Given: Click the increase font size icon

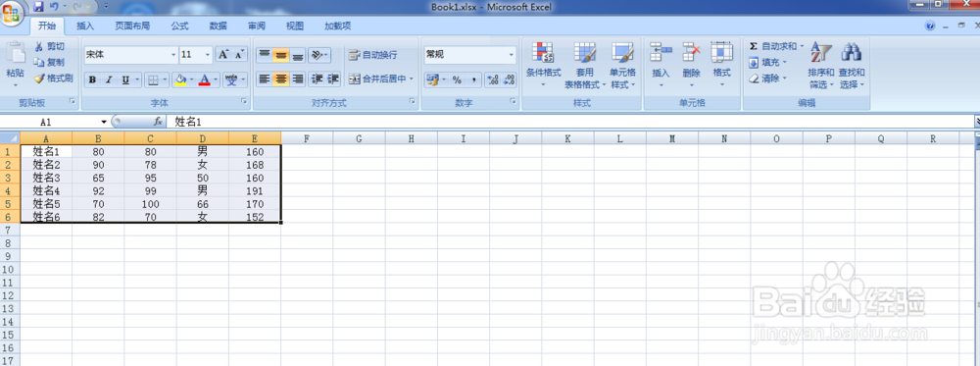Looking at the screenshot, I should pos(223,54).
